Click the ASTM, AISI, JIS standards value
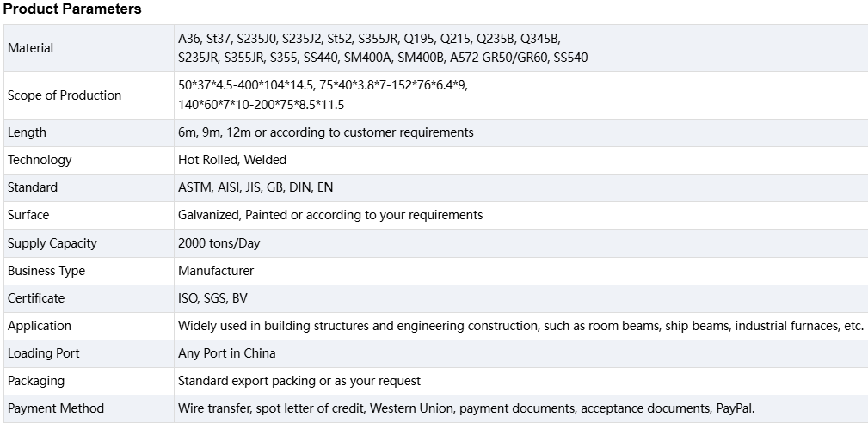Viewport: 868px width, 429px height. coord(255,187)
